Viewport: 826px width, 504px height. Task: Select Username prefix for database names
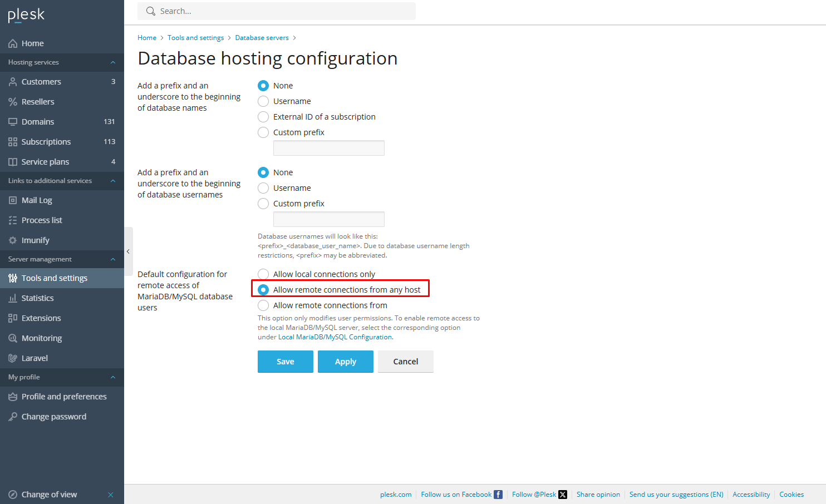pyautogui.click(x=263, y=101)
